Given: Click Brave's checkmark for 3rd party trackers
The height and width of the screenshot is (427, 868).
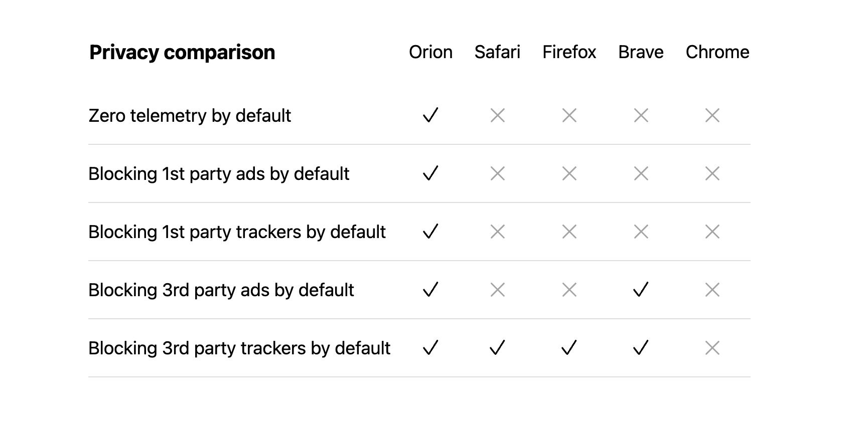Looking at the screenshot, I should (x=641, y=348).
